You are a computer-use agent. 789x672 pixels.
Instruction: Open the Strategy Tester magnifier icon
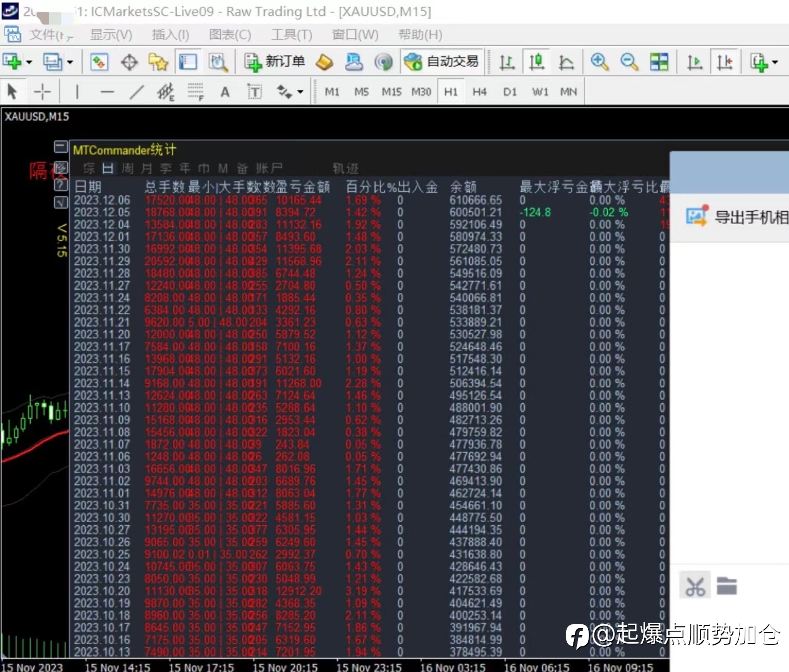click(218, 62)
